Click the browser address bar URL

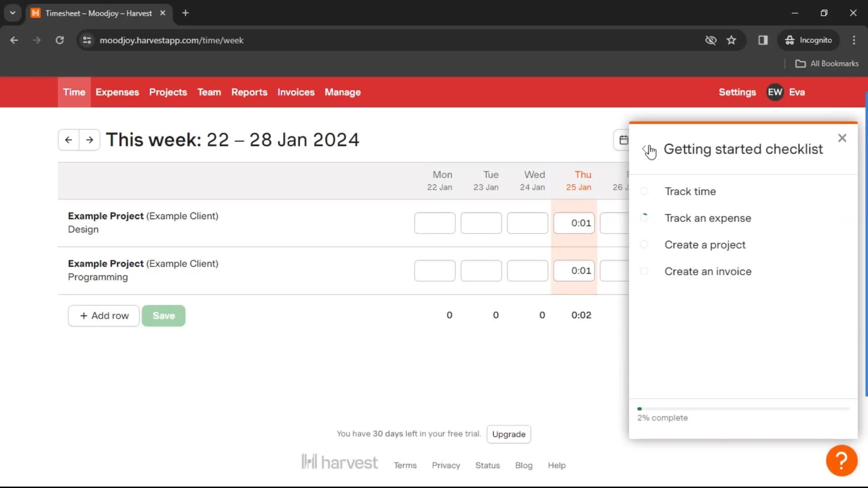[171, 40]
